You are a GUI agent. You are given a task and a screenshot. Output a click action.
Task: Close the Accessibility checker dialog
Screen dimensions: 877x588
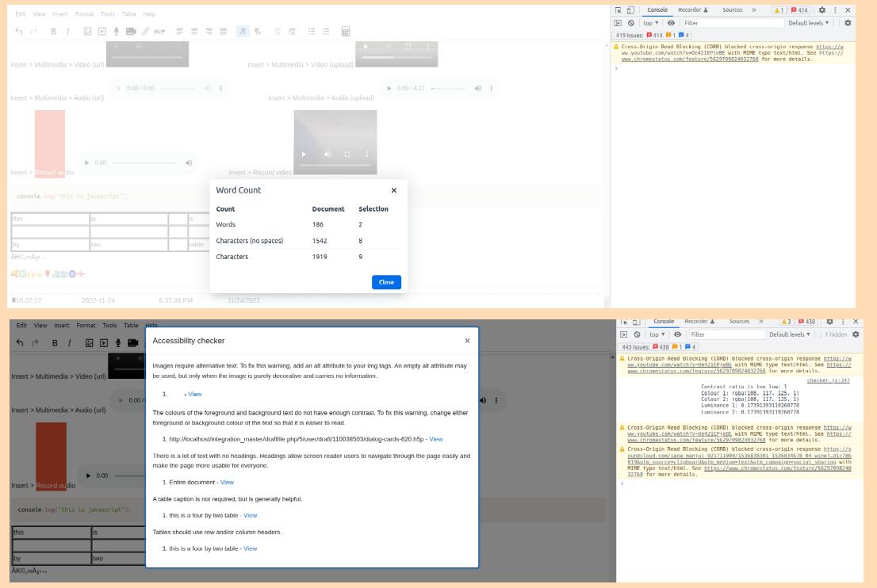(468, 341)
